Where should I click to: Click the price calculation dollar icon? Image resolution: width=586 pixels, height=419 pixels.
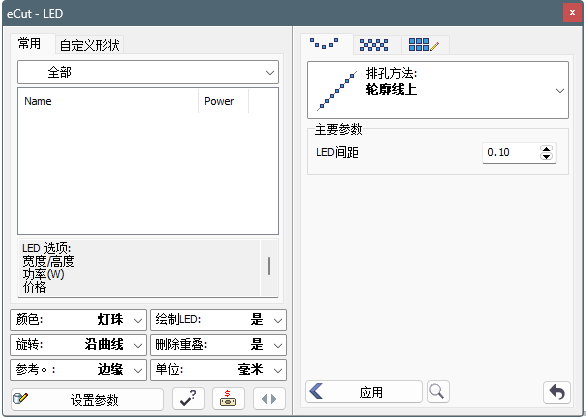228,398
